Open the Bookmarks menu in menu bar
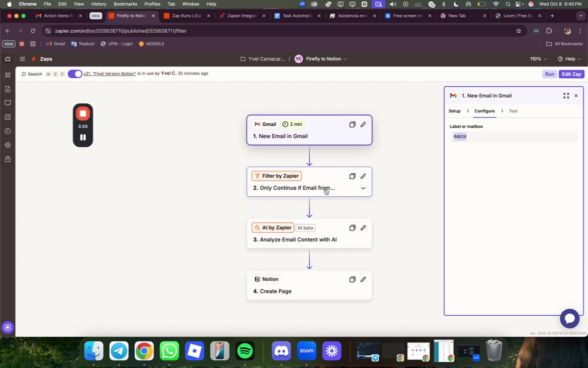588x368 pixels. click(125, 4)
